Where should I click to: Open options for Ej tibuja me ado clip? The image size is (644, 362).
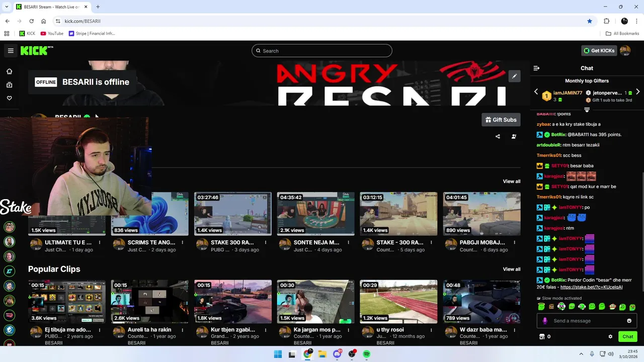[x=100, y=330]
